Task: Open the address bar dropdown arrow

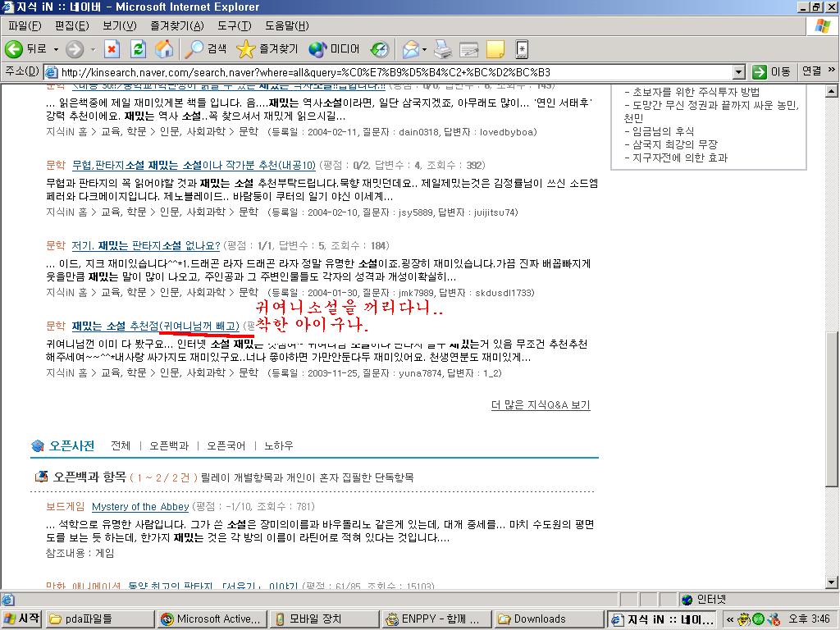Action: [739, 72]
